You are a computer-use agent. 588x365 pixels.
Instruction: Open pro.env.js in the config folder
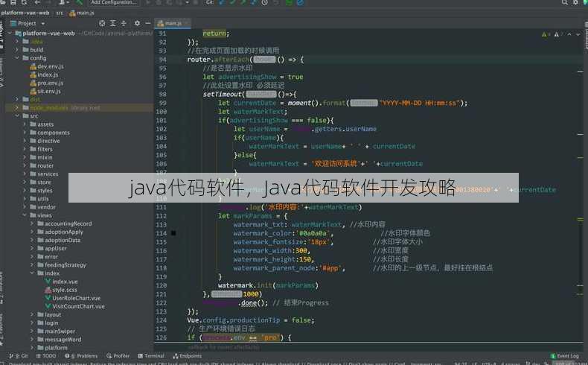pyautogui.click(x=46, y=83)
